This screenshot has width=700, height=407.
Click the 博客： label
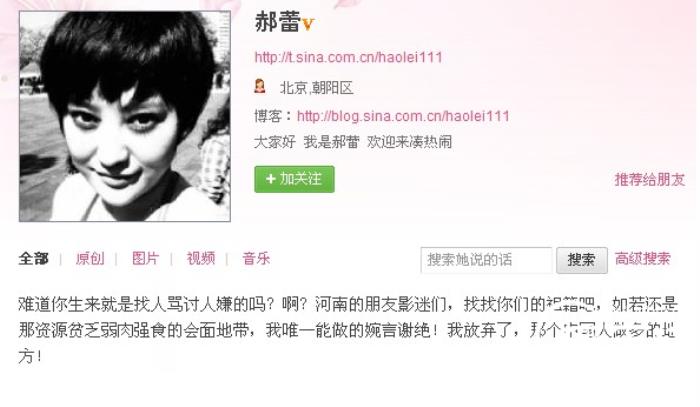274,116
